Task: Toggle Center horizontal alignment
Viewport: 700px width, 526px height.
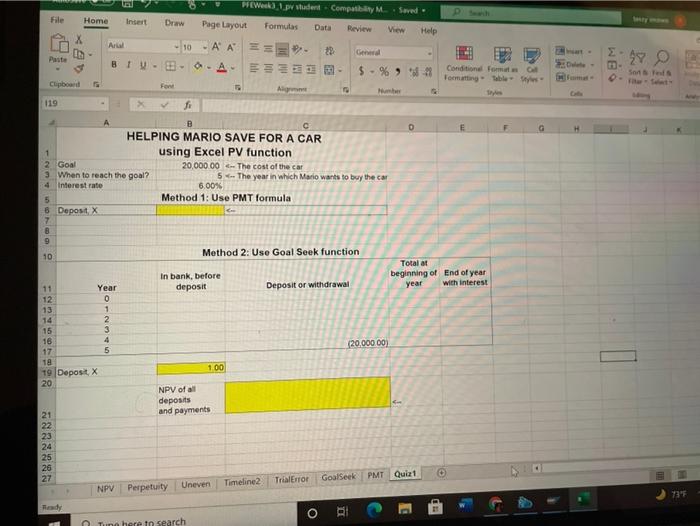Action: click(268, 68)
